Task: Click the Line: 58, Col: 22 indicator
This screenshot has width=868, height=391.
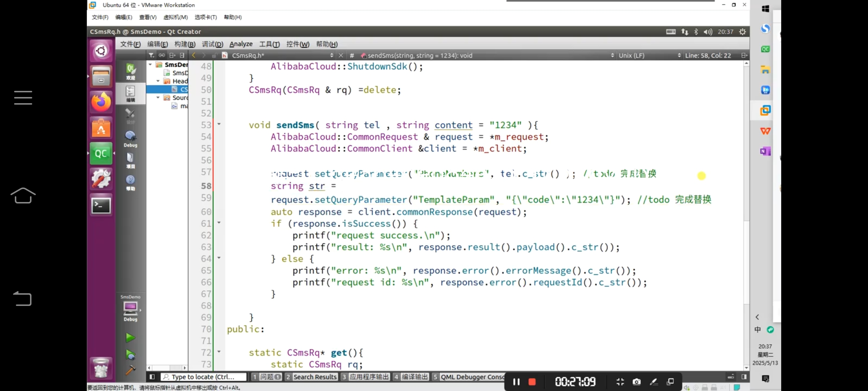Action: [x=708, y=55]
